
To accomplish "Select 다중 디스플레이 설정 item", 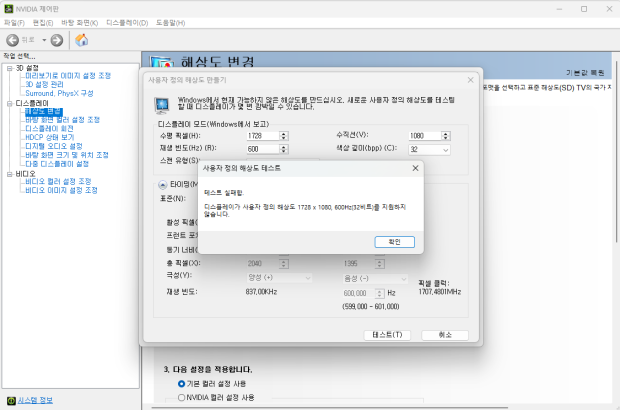I will [x=57, y=164].
